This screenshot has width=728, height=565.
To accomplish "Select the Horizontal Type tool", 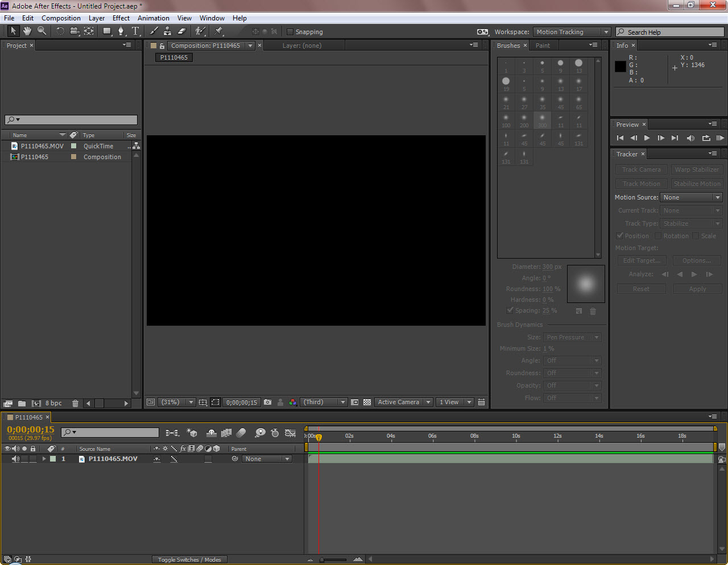I will point(135,31).
